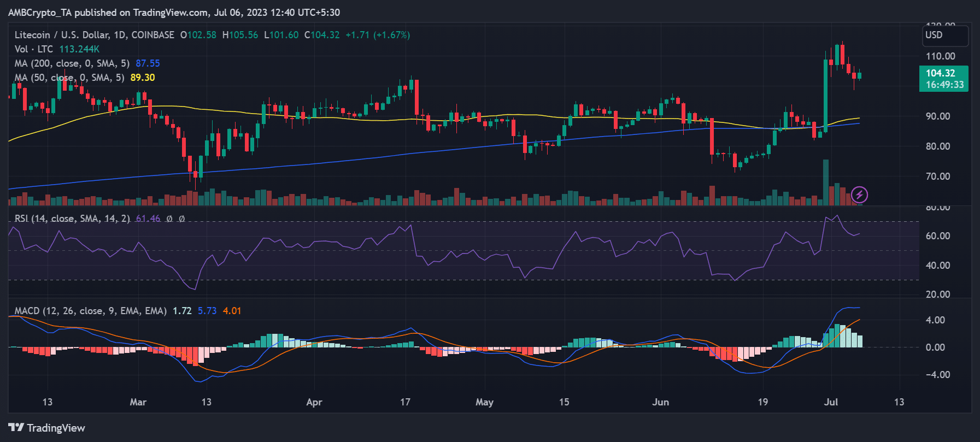This screenshot has width=980, height=442.
Task: Click the Apr label on the time axis
Action: (x=314, y=402)
